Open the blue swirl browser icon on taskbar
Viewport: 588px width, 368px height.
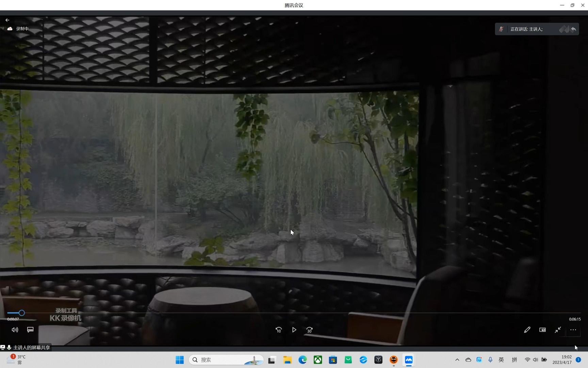pos(363,360)
